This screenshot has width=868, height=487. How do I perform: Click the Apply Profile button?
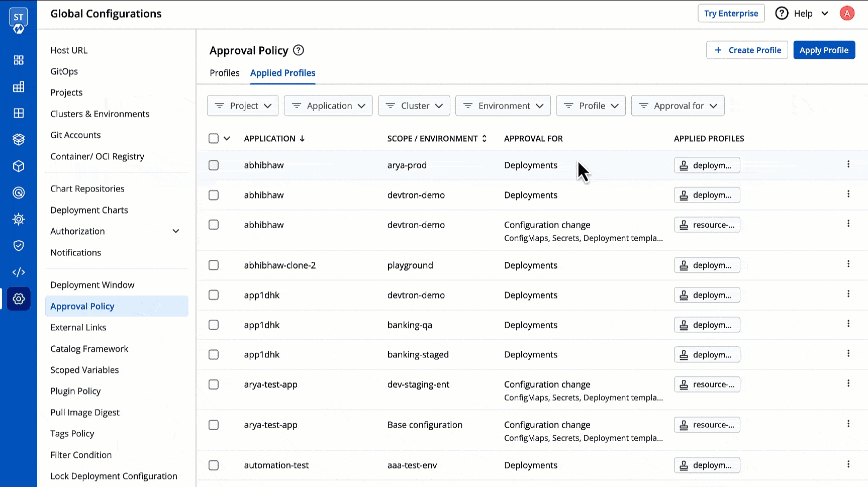pyautogui.click(x=824, y=50)
